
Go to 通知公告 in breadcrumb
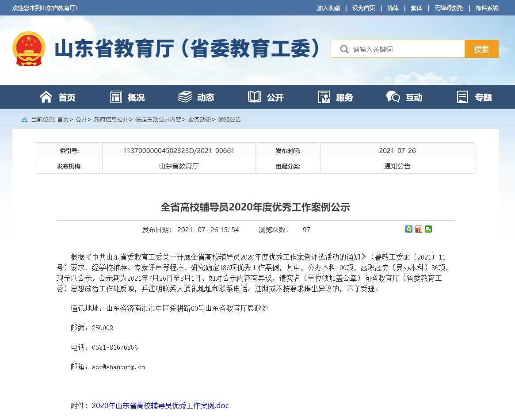coord(229,119)
